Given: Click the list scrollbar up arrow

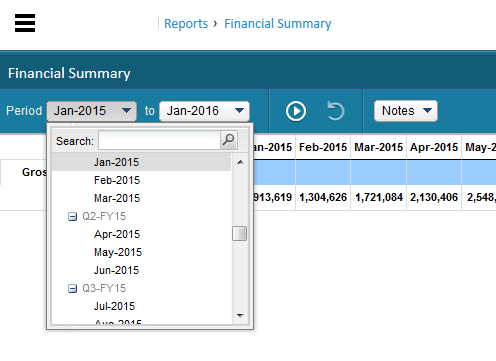Looking at the screenshot, I should point(240,162).
